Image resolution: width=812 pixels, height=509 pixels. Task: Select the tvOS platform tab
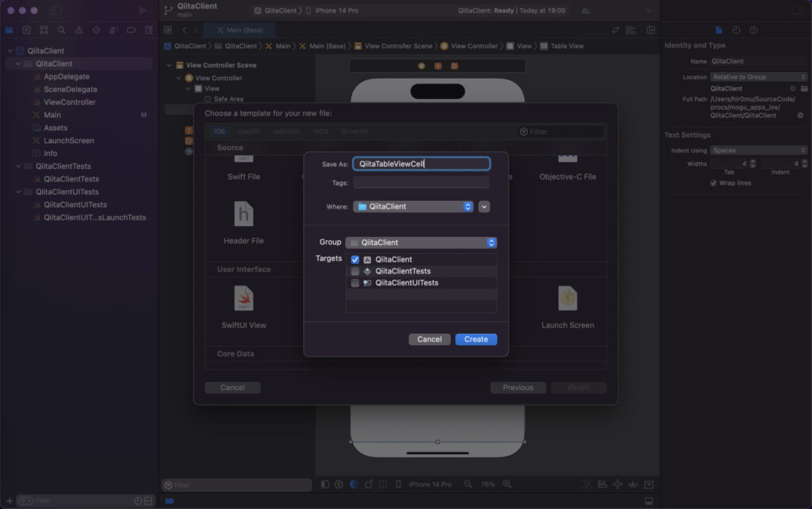click(320, 132)
